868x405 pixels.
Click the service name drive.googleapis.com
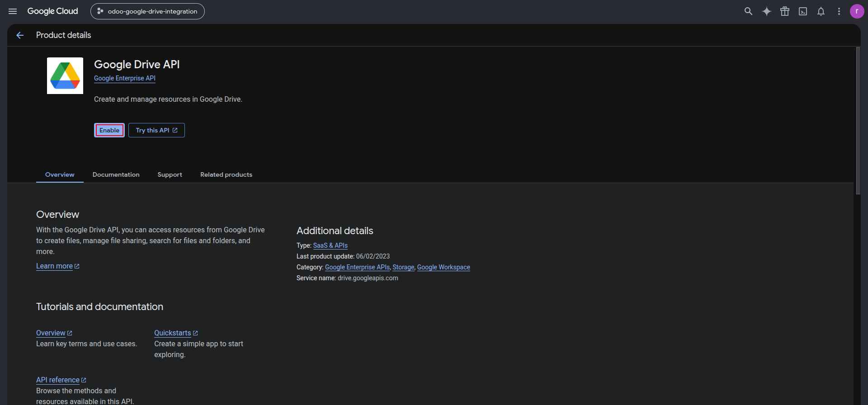[x=368, y=278]
